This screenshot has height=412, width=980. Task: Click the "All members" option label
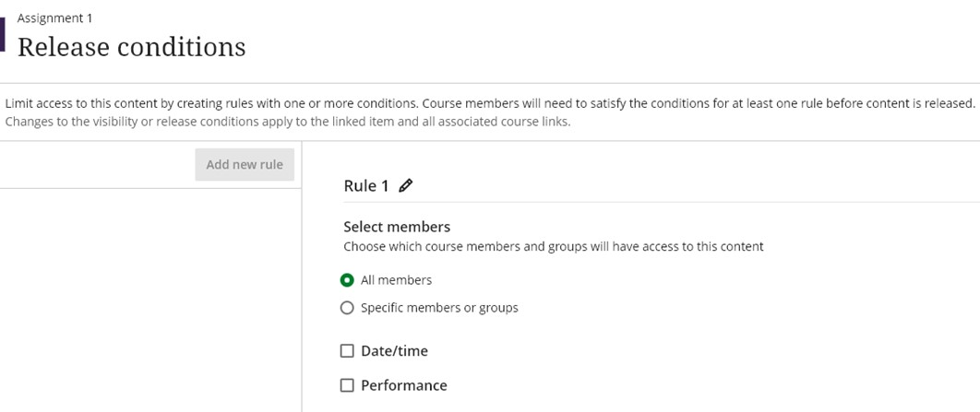point(396,280)
